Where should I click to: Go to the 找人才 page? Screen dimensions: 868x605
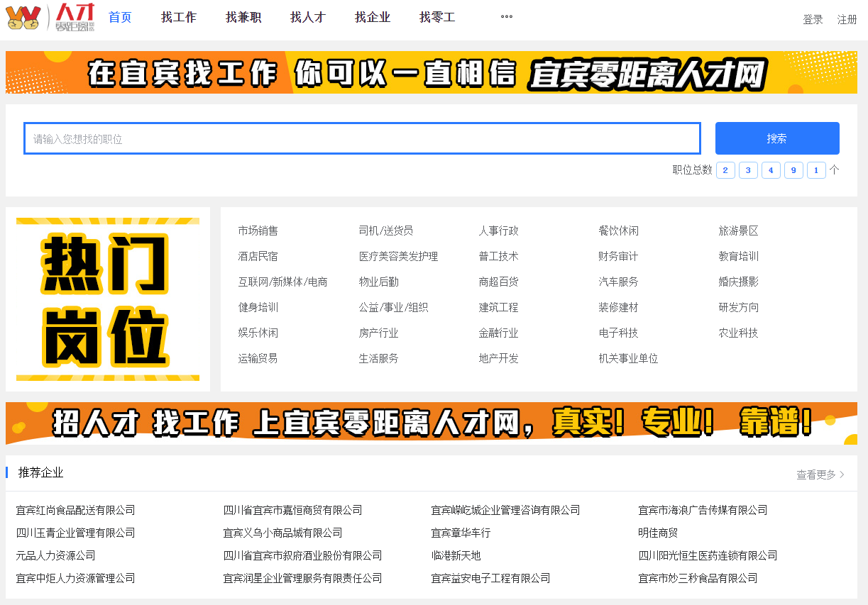[x=308, y=18]
